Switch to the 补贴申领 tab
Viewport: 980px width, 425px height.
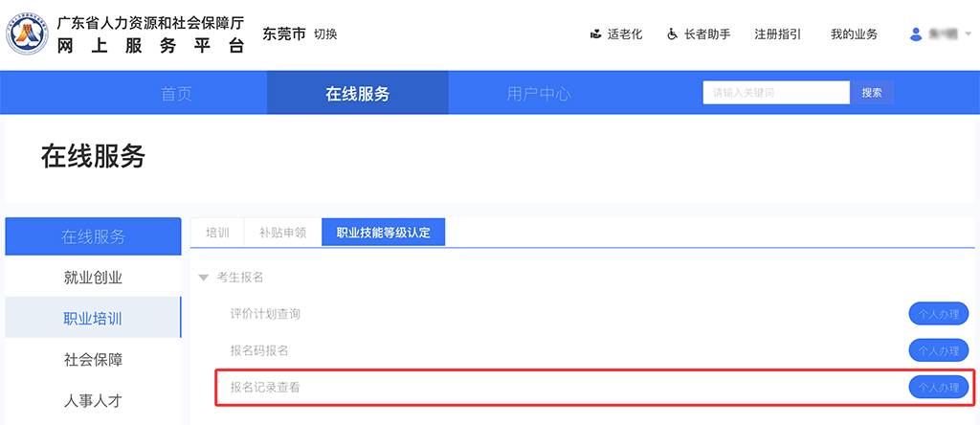point(282,233)
